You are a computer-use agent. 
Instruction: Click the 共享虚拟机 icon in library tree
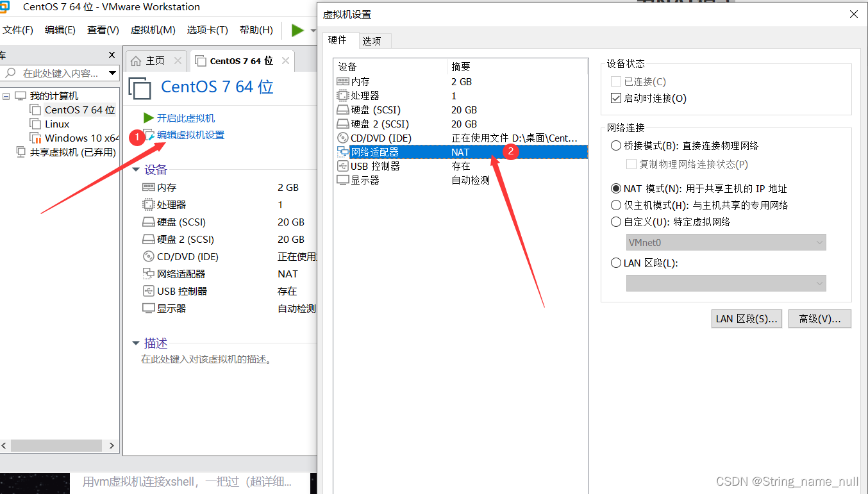21,152
